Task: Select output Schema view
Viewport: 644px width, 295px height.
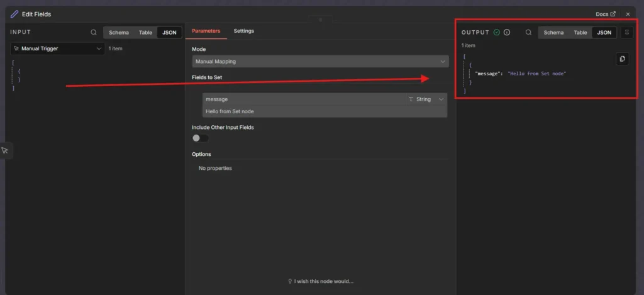Action: click(x=553, y=33)
